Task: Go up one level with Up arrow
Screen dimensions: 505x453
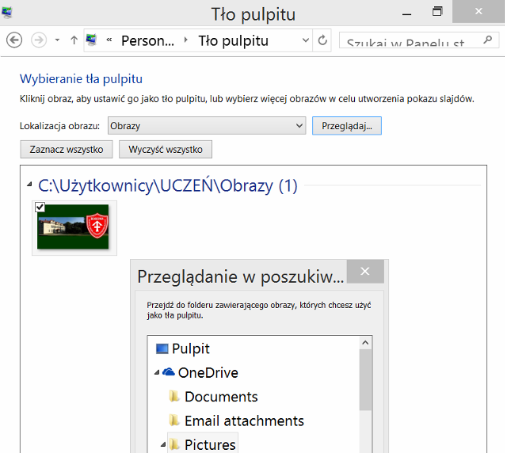Action: (74, 40)
